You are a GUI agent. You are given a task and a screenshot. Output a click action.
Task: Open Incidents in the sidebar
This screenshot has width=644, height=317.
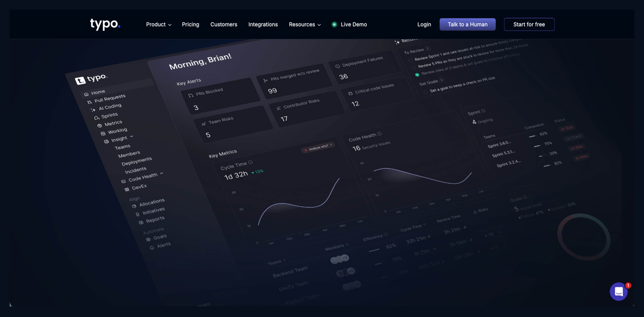point(135,170)
